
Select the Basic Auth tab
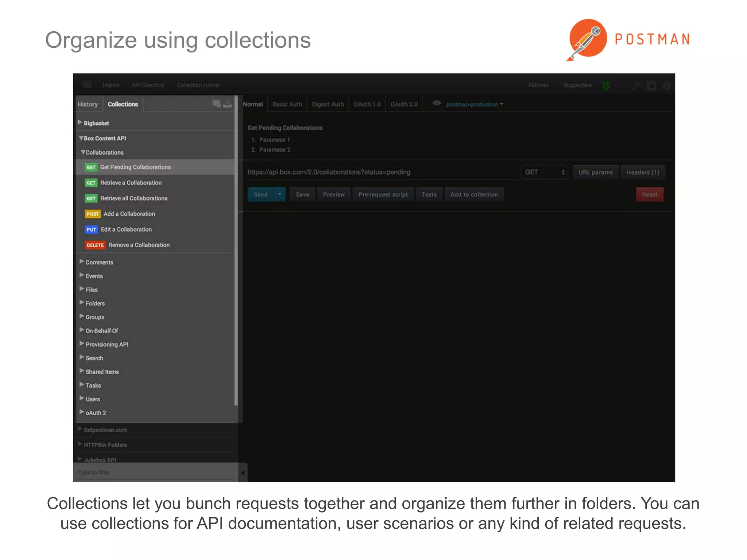pos(287,104)
